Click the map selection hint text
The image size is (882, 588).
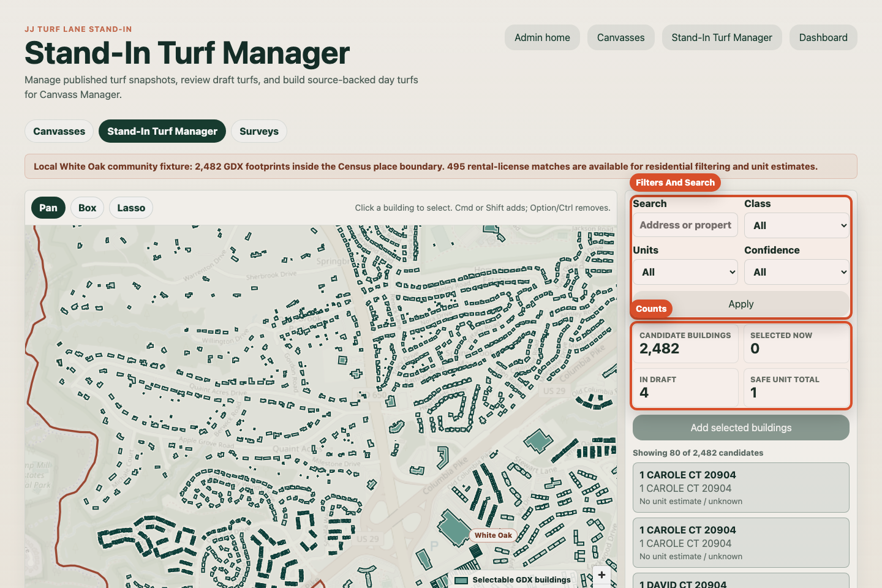tap(483, 208)
